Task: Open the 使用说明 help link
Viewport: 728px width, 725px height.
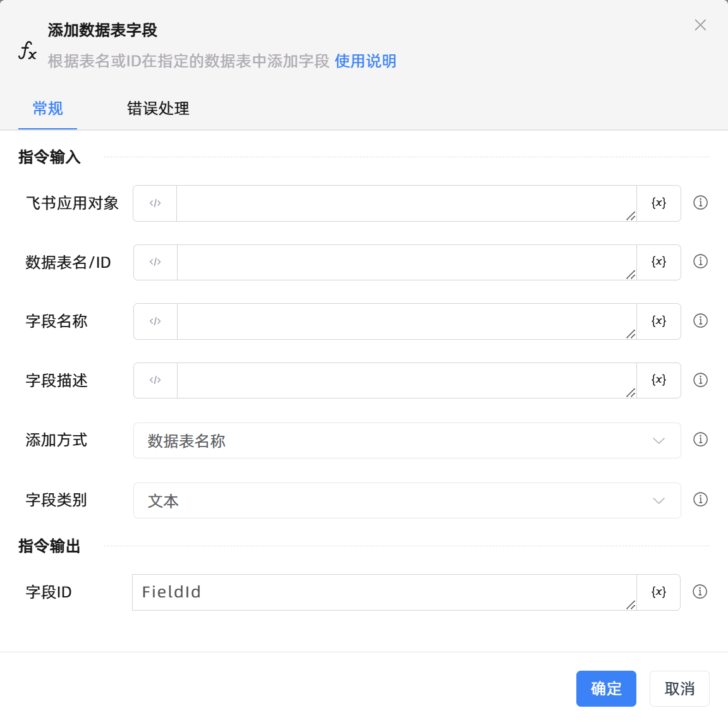Action: coord(365,61)
